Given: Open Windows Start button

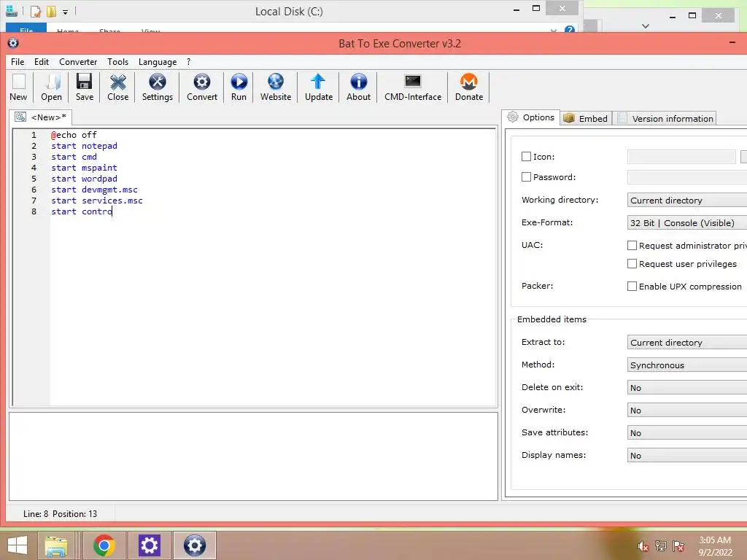Looking at the screenshot, I should click(18, 545).
